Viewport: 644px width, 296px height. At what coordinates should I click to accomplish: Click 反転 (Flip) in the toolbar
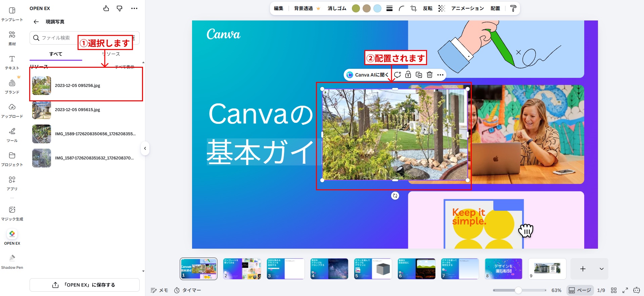[x=428, y=8]
